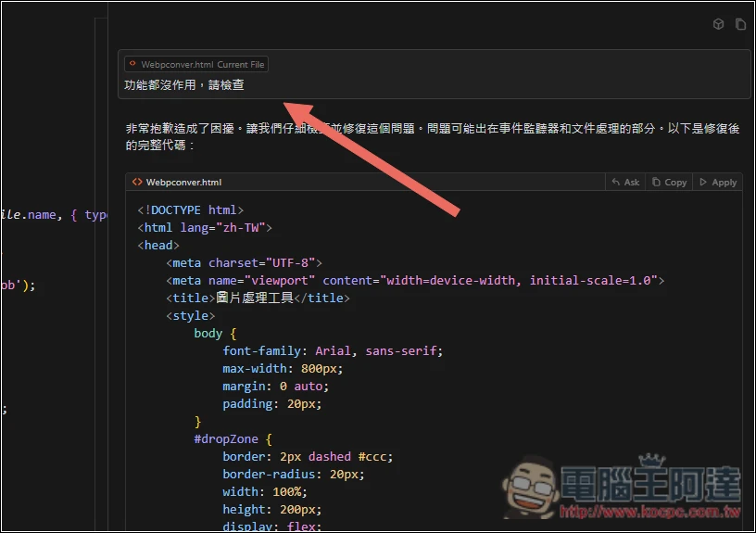This screenshot has width=756, height=533.
Task: Click the meta charset="UTF-8" line
Action: point(244,263)
